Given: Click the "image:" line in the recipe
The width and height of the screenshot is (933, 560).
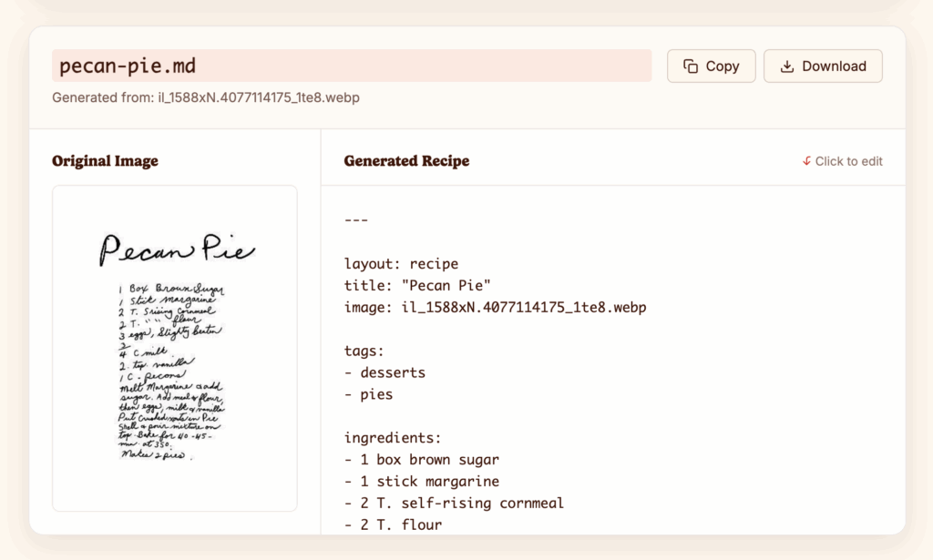Looking at the screenshot, I should point(495,308).
